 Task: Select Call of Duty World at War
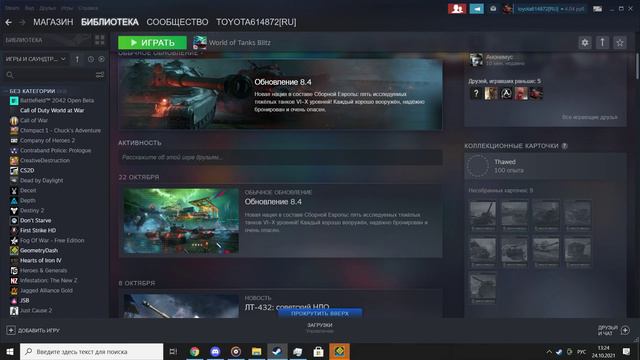[52, 110]
